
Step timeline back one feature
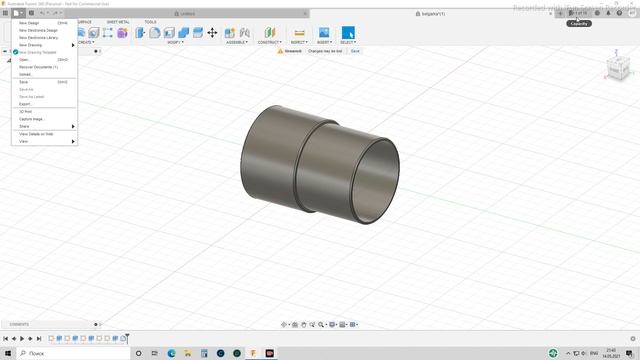(14, 338)
